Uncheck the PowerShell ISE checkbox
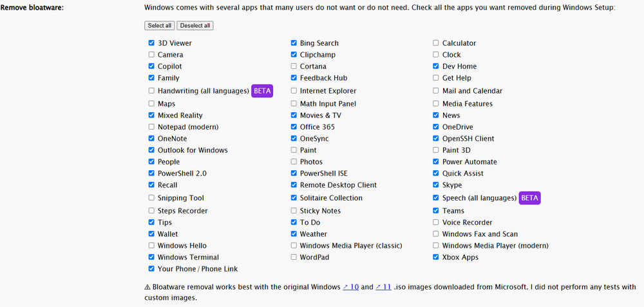Screen dimensions: 644x307 (294, 173)
